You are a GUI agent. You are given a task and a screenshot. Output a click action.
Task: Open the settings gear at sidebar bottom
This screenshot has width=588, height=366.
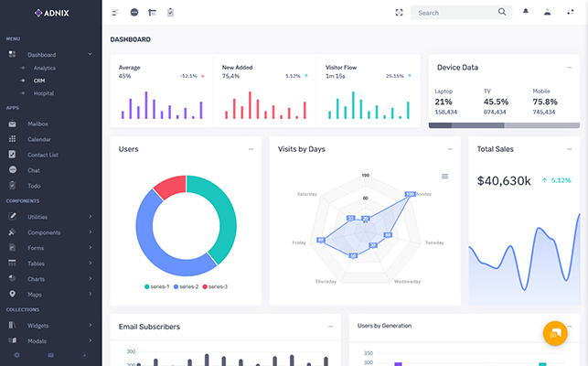[16, 354]
